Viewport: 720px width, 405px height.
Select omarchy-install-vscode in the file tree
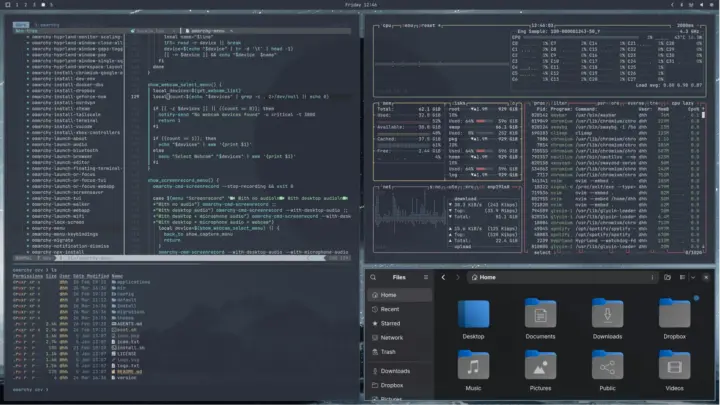(62, 127)
